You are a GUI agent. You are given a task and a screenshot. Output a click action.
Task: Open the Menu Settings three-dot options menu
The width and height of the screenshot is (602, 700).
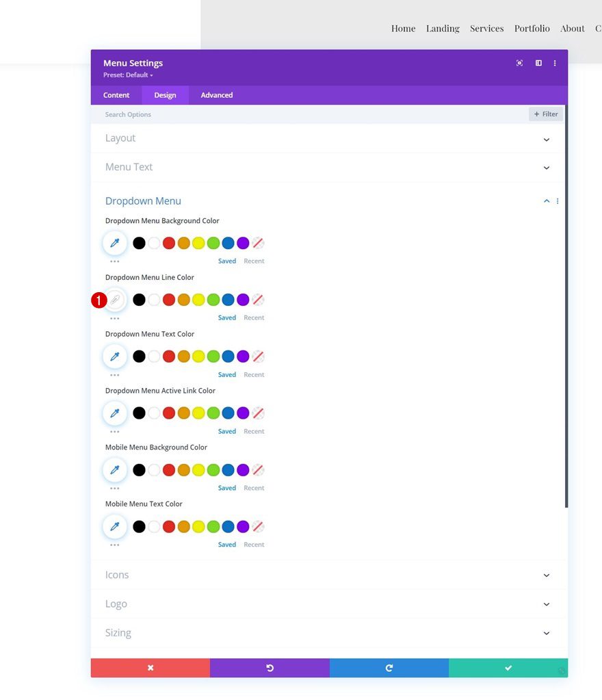pyautogui.click(x=555, y=63)
